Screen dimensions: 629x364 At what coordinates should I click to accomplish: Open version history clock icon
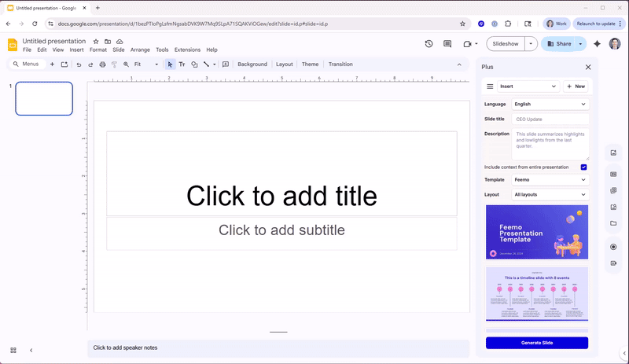click(x=429, y=44)
